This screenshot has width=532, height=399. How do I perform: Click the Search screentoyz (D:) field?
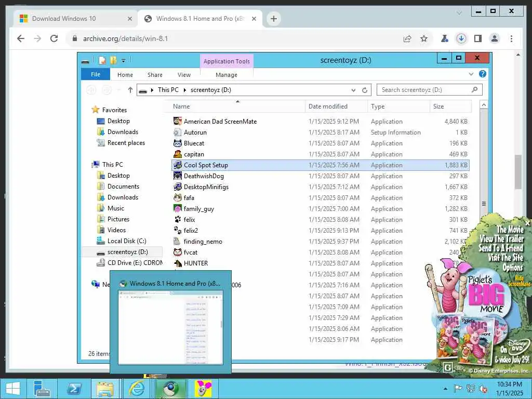pos(429,90)
